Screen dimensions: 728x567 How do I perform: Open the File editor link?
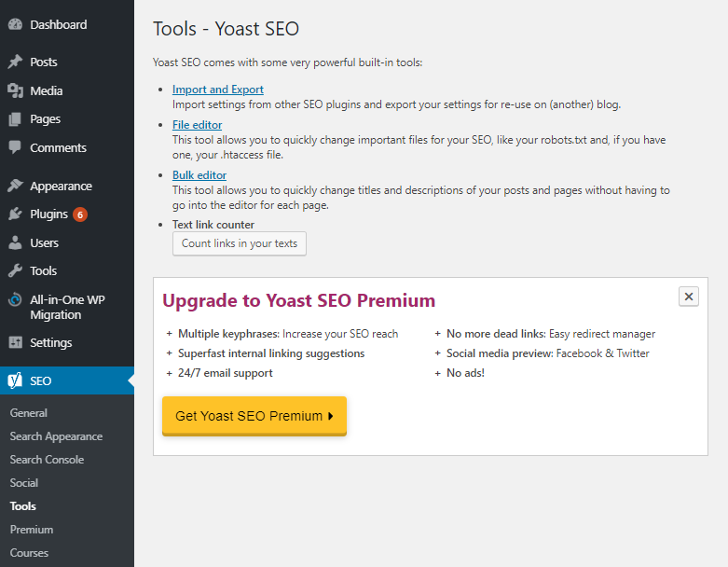(x=197, y=125)
